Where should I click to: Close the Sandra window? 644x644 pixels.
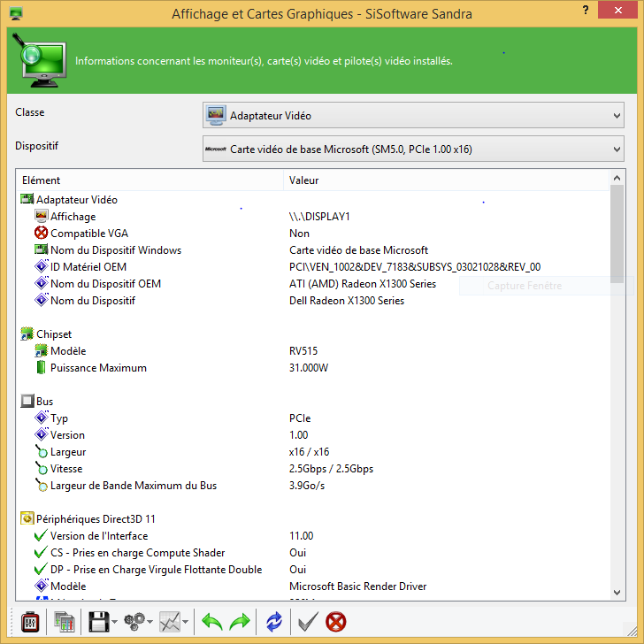pos(617,11)
